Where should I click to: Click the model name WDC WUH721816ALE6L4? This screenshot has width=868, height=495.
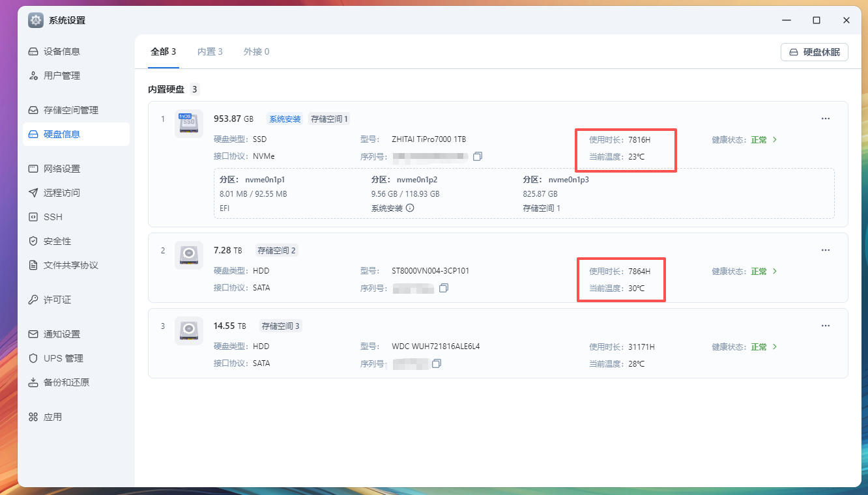[x=436, y=346]
